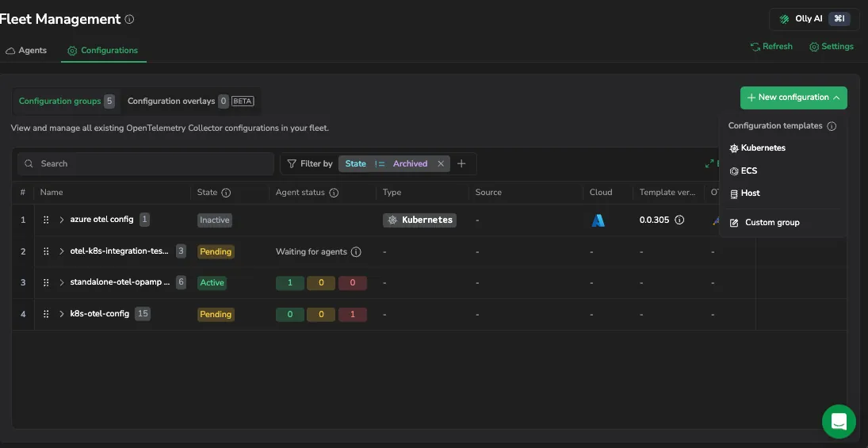Viewport: 868px width, 448px height.
Task: Remove the State != Archived filter
Action: (x=441, y=164)
